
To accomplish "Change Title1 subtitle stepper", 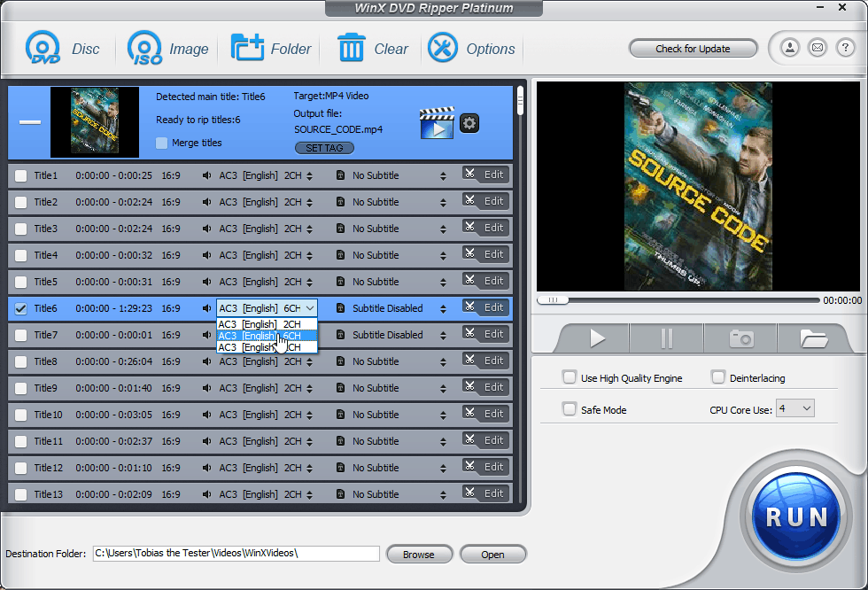I will (443, 176).
